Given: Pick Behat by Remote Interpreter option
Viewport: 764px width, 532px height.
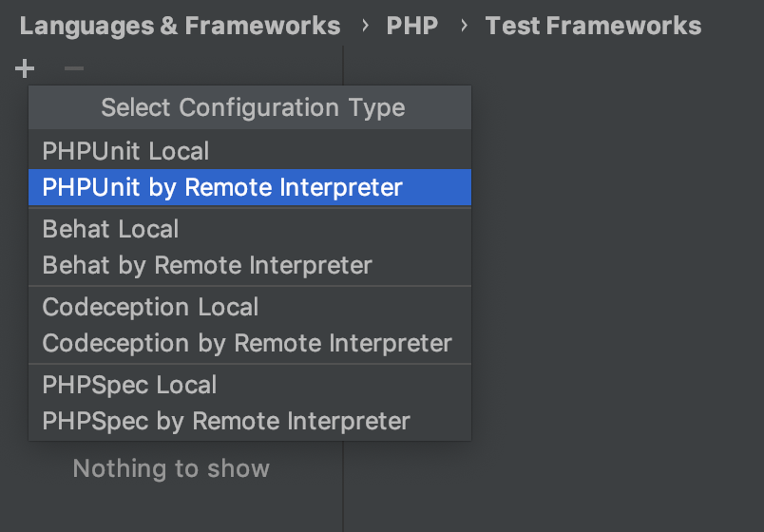Looking at the screenshot, I should tap(207, 265).
